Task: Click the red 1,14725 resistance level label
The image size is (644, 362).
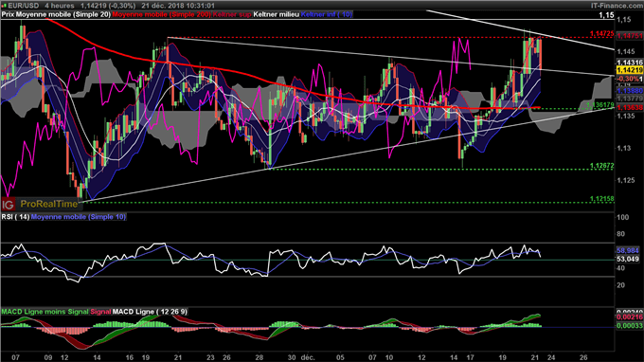Action: pyautogui.click(x=601, y=34)
